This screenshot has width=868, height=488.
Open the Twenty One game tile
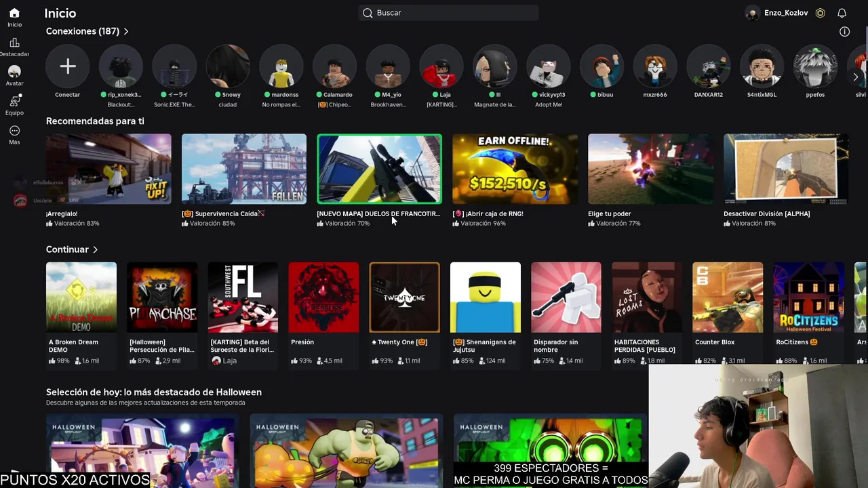click(405, 298)
